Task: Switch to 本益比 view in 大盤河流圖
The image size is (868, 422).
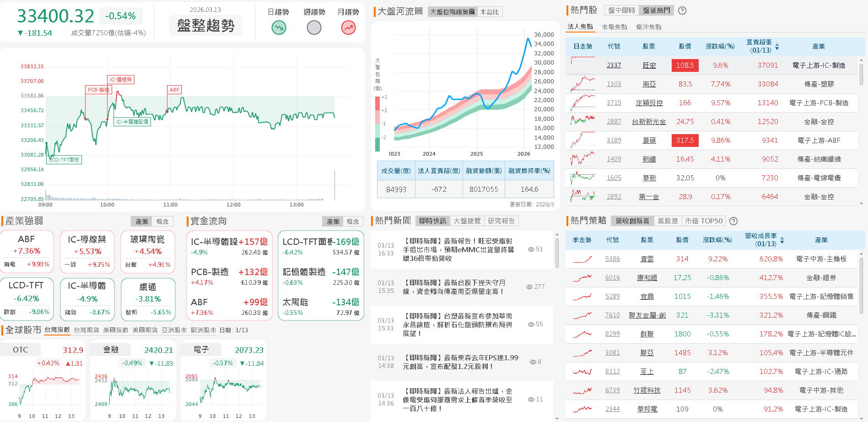Action: pyautogui.click(x=490, y=12)
